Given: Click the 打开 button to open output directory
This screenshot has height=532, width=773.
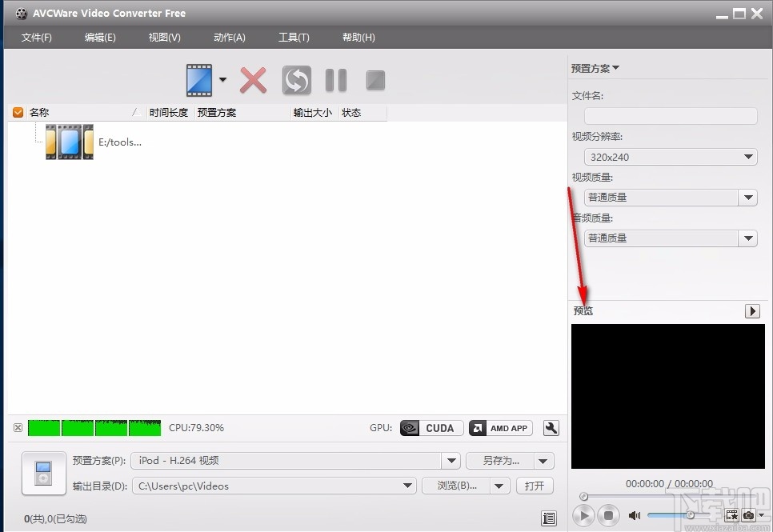Looking at the screenshot, I should point(534,486).
